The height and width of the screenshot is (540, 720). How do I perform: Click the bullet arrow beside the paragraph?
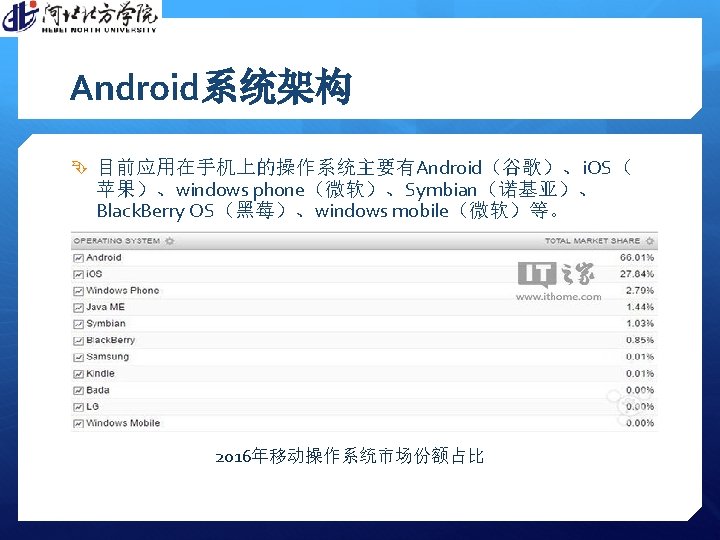pyautogui.click(x=79, y=167)
